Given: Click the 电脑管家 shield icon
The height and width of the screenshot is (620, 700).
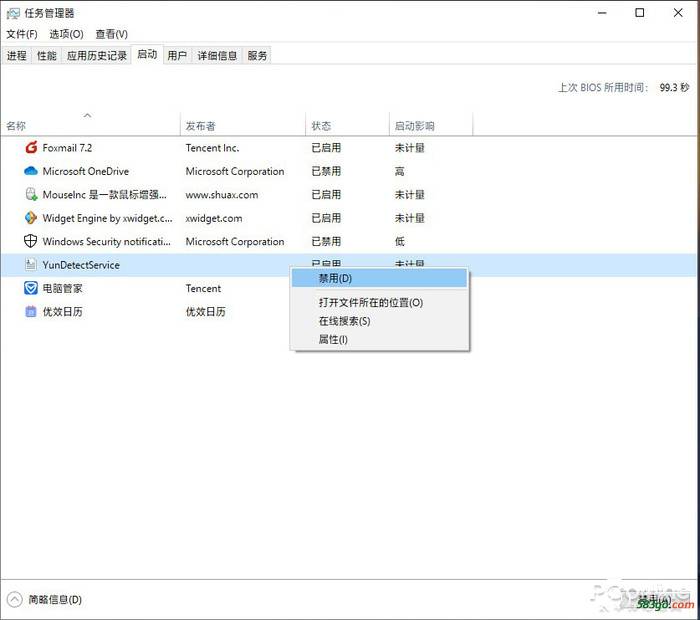Looking at the screenshot, I should pyautogui.click(x=30, y=288).
